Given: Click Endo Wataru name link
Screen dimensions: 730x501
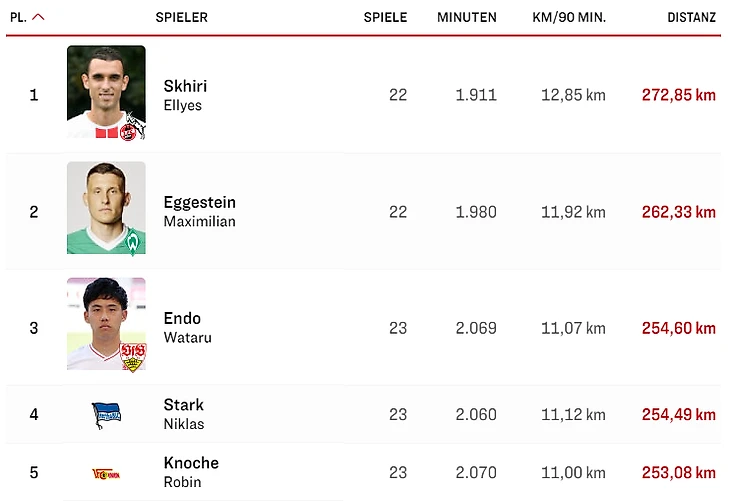Looking at the screenshot, I should pyautogui.click(x=187, y=327).
